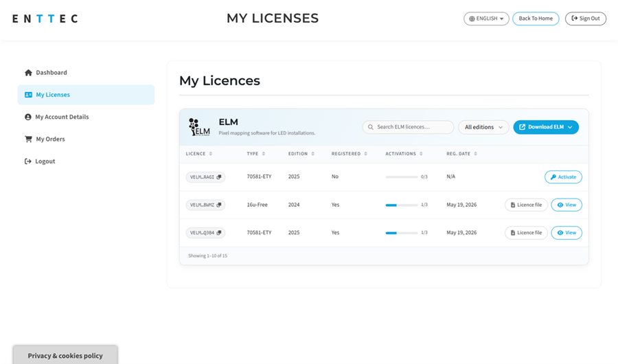Sort table by Type column arrows
Viewport: 618px width, 364px height.
pyautogui.click(x=263, y=154)
